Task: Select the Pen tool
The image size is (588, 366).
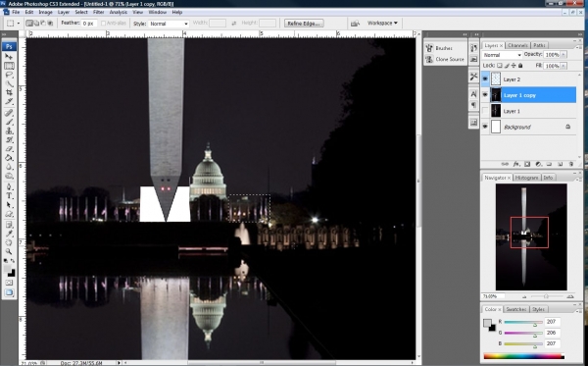Action: pyautogui.click(x=9, y=187)
